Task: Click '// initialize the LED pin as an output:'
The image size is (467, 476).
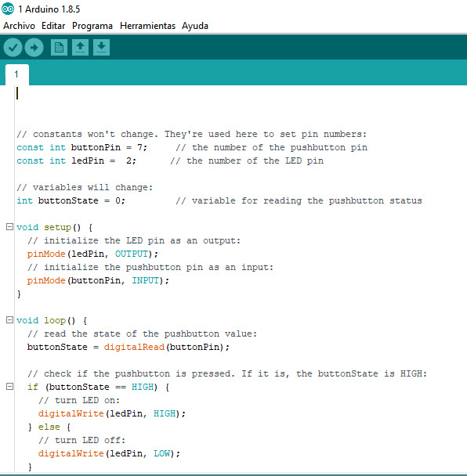Action: coord(134,240)
